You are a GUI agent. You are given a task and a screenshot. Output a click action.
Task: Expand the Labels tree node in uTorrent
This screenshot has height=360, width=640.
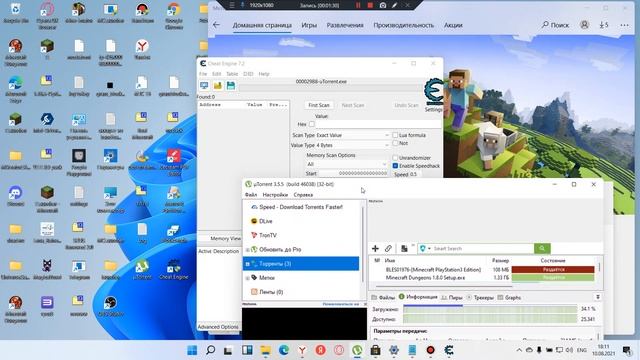click(x=247, y=278)
